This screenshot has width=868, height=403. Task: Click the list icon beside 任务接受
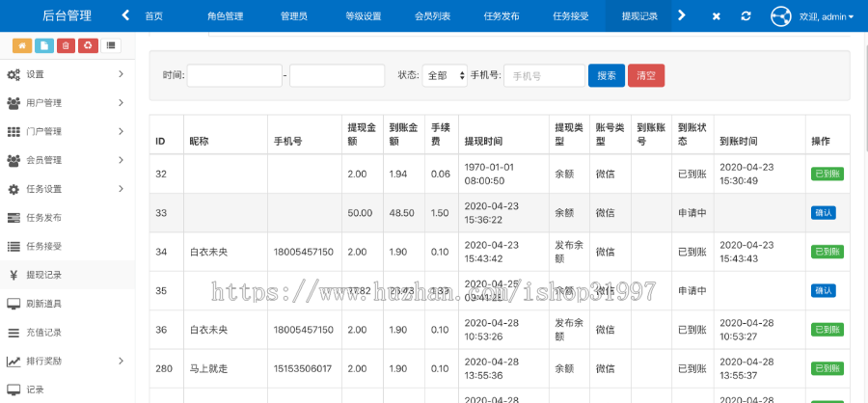(14, 247)
